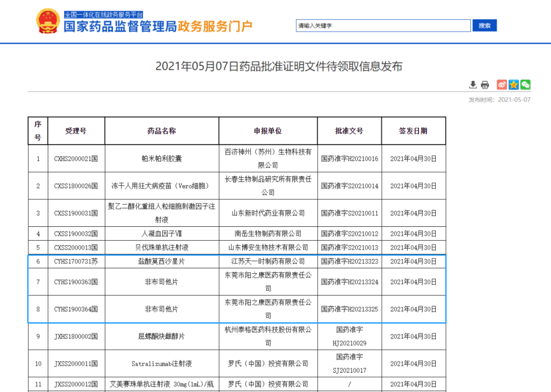Click 盐酸莫西沙星片 in row 6
The image size is (551, 392).
[162, 261]
